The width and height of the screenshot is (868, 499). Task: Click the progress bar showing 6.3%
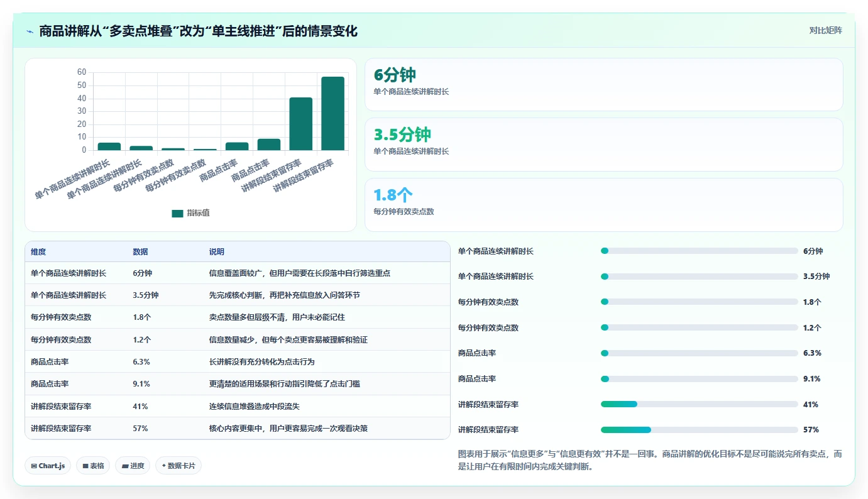pos(699,353)
